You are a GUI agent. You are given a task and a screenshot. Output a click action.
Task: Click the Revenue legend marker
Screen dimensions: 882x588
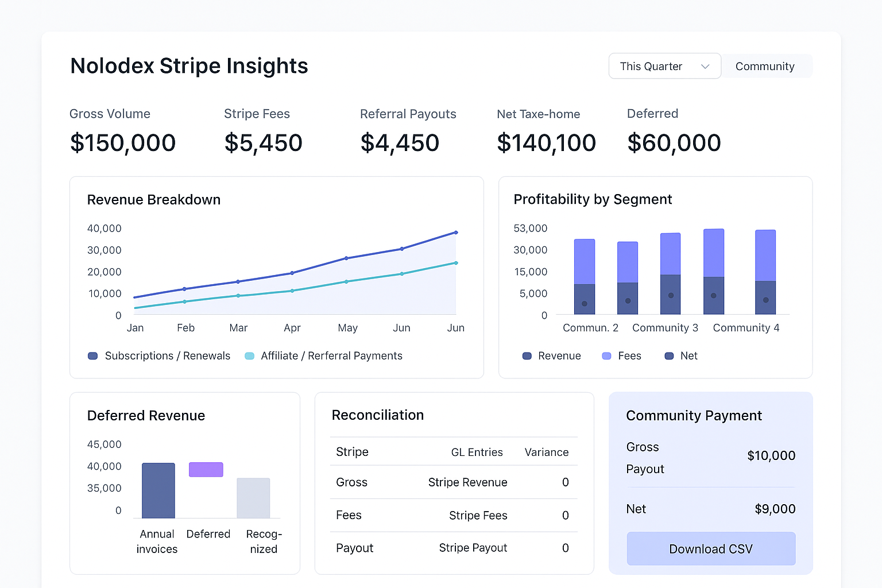click(527, 356)
